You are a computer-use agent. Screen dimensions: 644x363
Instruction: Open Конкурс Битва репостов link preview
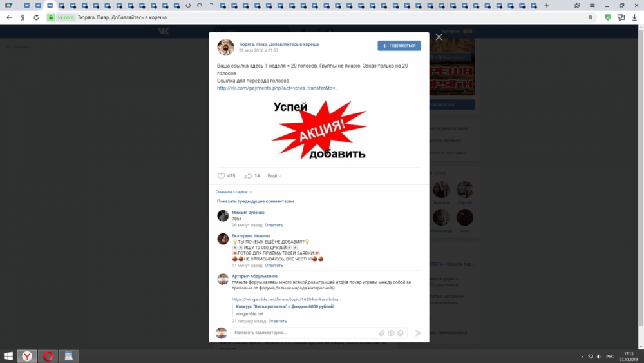[x=285, y=307]
